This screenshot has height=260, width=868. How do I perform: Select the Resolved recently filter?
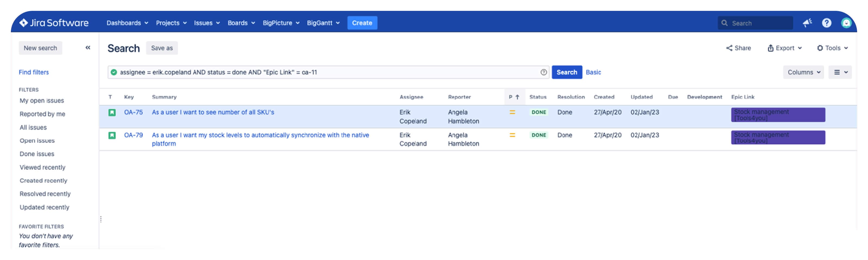coord(45,194)
